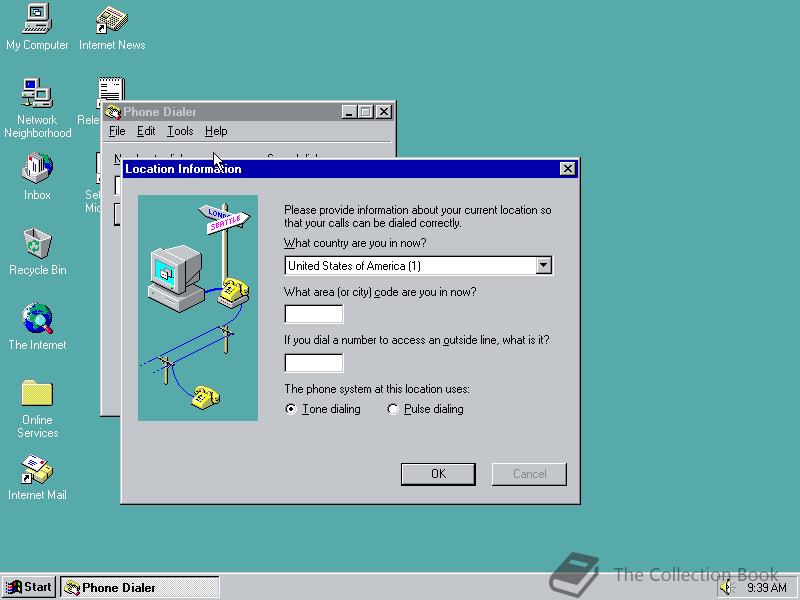Click the Cancel button in Location Information

click(529, 474)
